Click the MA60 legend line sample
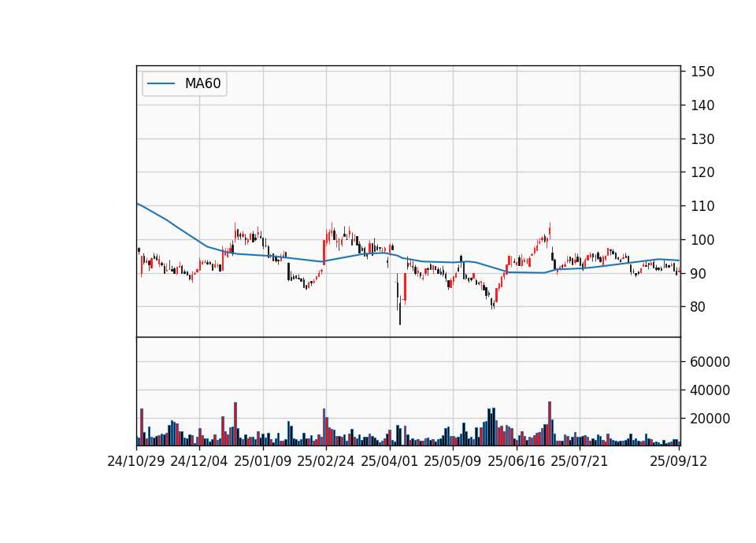 pos(161,83)
